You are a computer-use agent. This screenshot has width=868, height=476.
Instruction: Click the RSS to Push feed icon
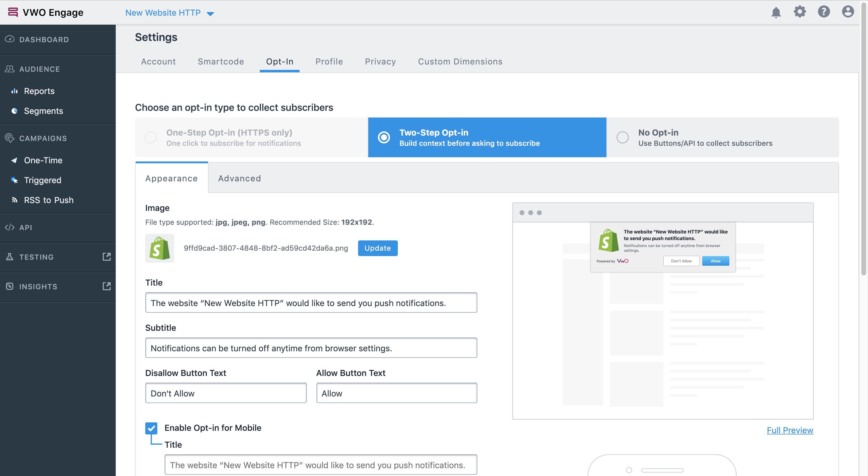pos(14,200)
